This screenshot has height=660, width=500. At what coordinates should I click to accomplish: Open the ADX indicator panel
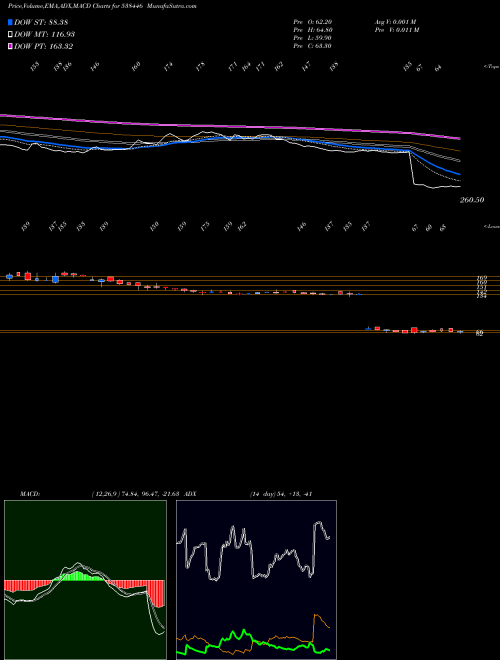point(256,580)
